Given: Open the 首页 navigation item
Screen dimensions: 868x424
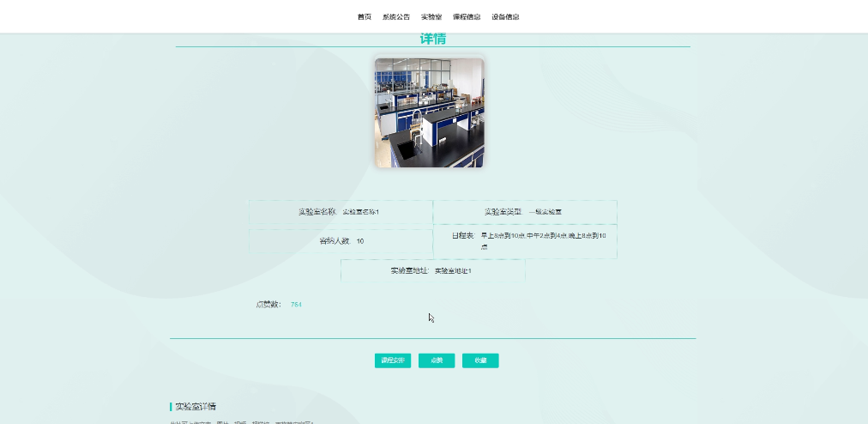Looking at the screenshot, I should pyautogui.click(x=365, y=16).
